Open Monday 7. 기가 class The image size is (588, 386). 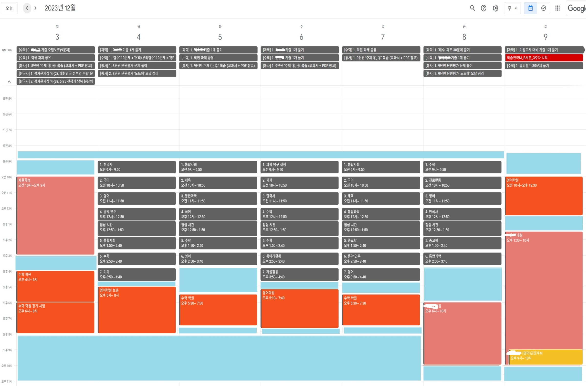click(137, 275)
